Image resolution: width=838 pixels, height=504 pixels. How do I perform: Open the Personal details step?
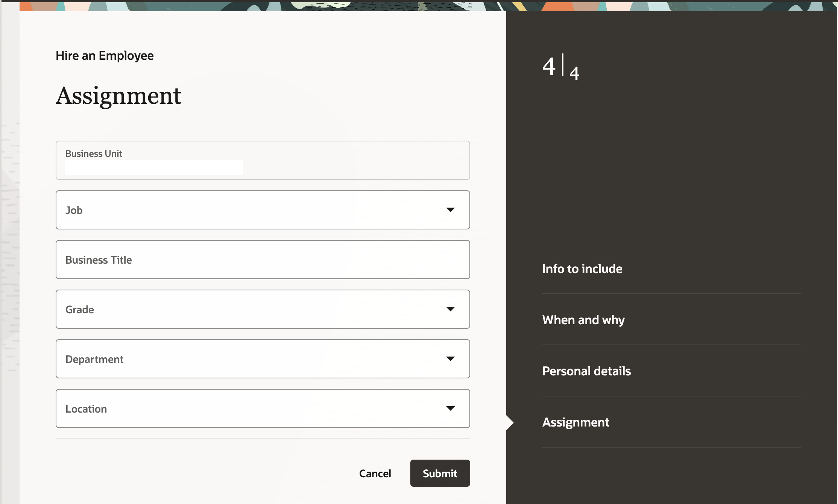coord(586,371)
